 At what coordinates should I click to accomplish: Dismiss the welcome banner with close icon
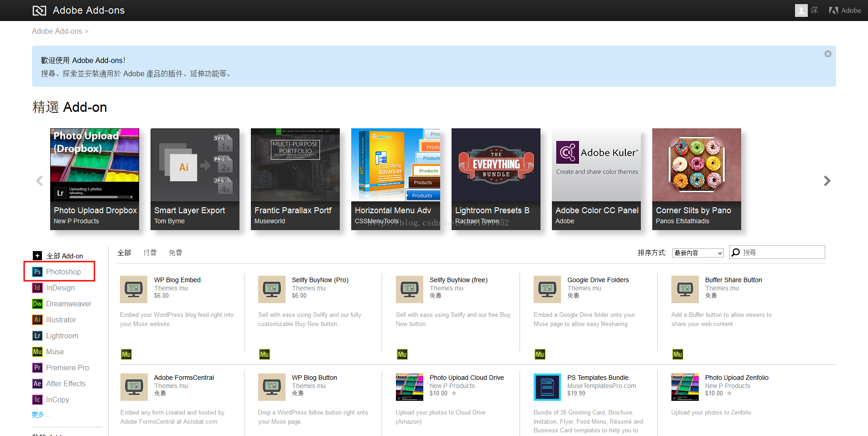[x=828, y=54]
